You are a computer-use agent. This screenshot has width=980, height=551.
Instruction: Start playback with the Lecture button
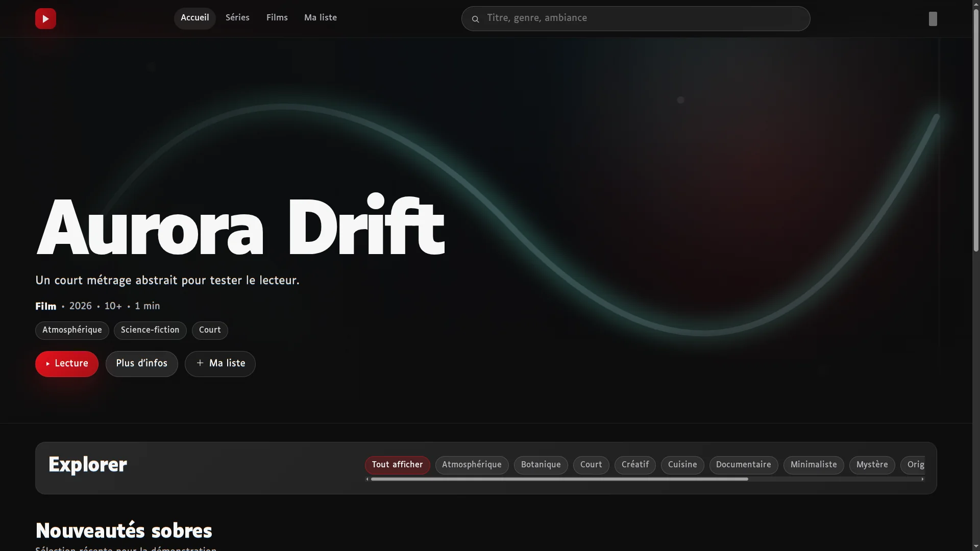[67, 364]
